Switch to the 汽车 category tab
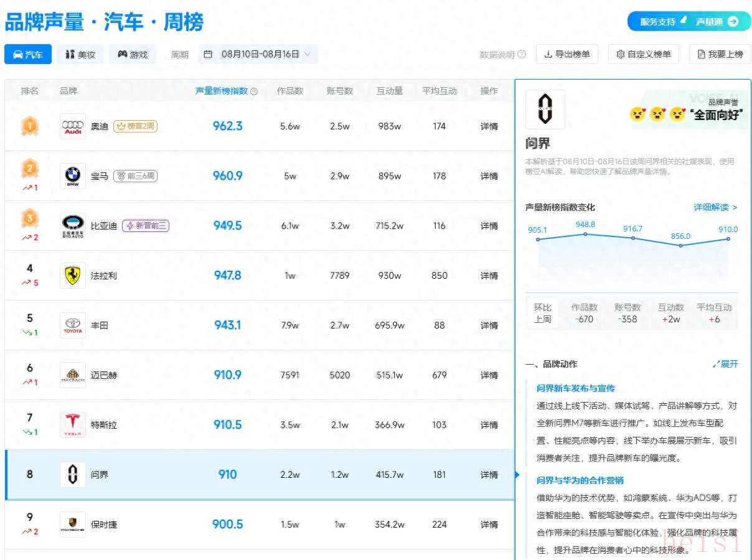The height and width of the screenshot is (560, 752). click(x=28, y=54)
